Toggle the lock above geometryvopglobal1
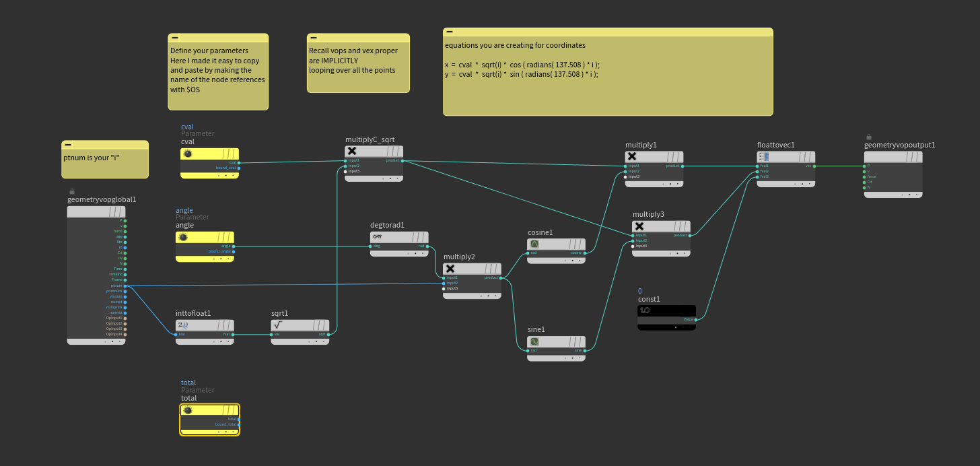980x466 pixels. coord(72,191)
